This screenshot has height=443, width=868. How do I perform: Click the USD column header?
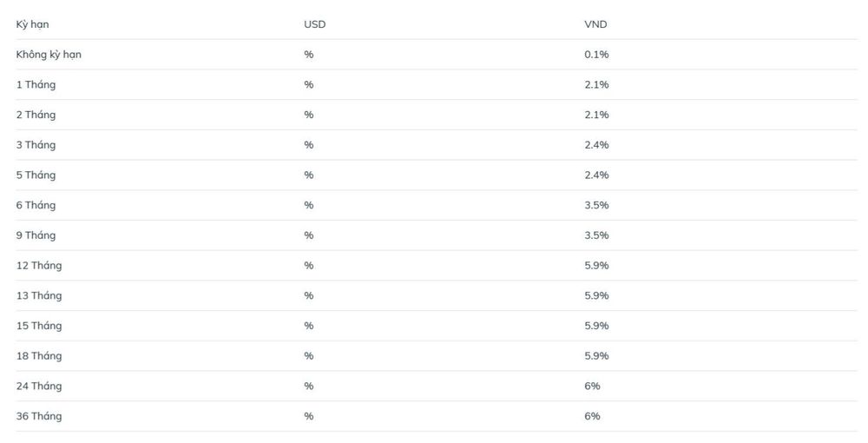[x=314, y=24]
